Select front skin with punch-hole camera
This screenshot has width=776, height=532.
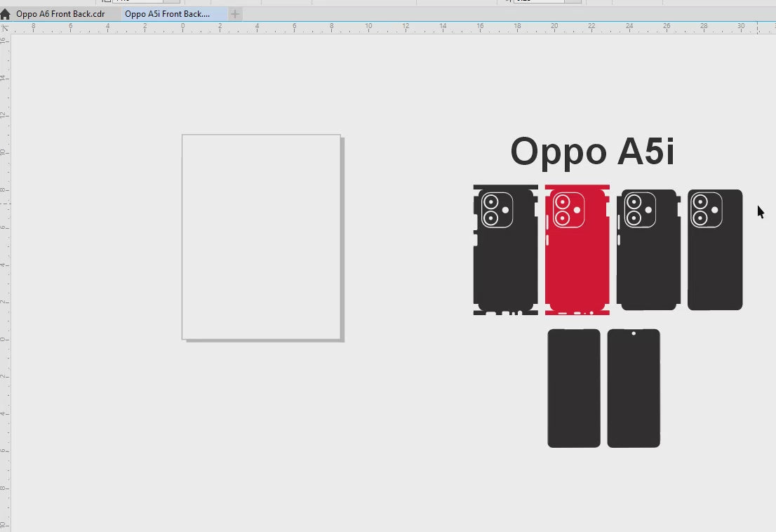634,393
